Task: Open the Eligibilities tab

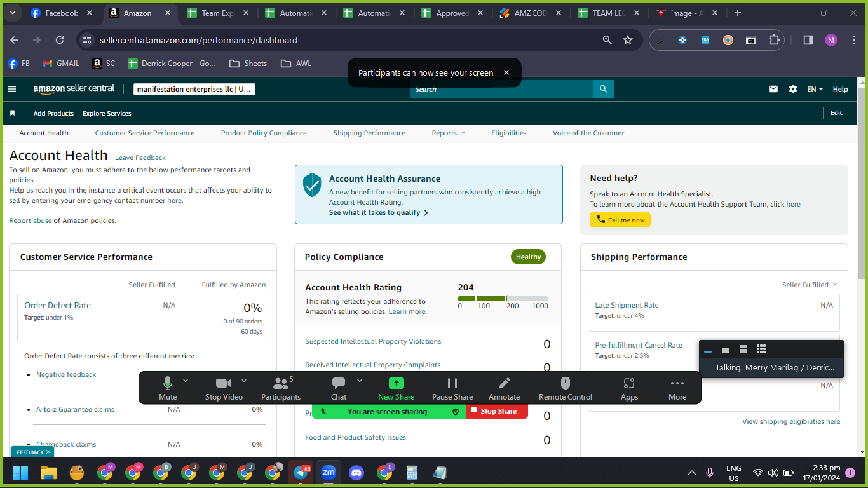Action: (x=509, y=133)
